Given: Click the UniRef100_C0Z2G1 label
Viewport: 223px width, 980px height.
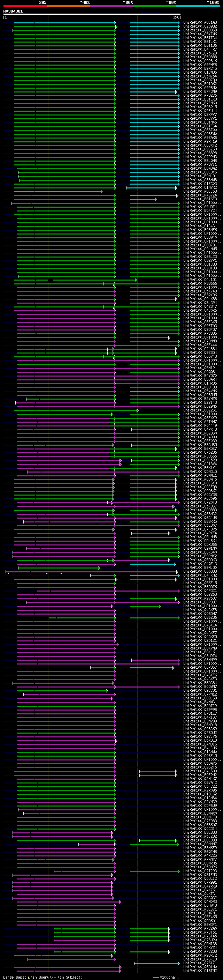Looking at the screenshot, I should [x=200, y=410].
